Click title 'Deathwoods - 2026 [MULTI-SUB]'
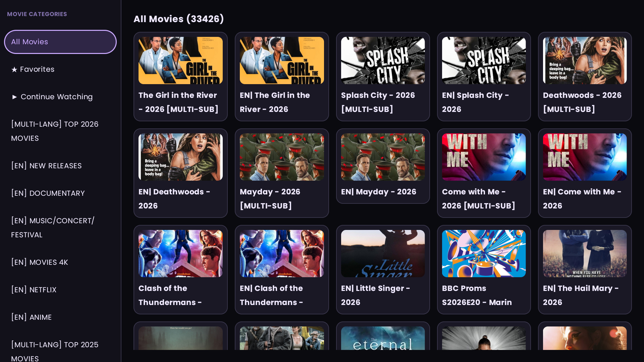Image resolution: width=644 pixels, height=362 pixels. tap(582, 102)
